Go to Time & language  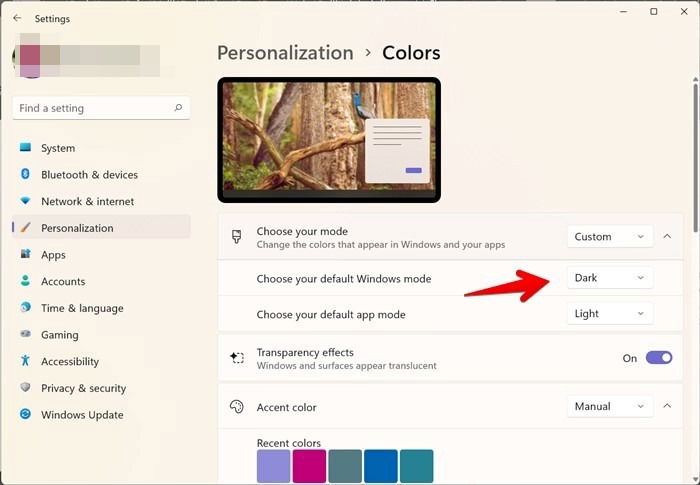(102, 308)
